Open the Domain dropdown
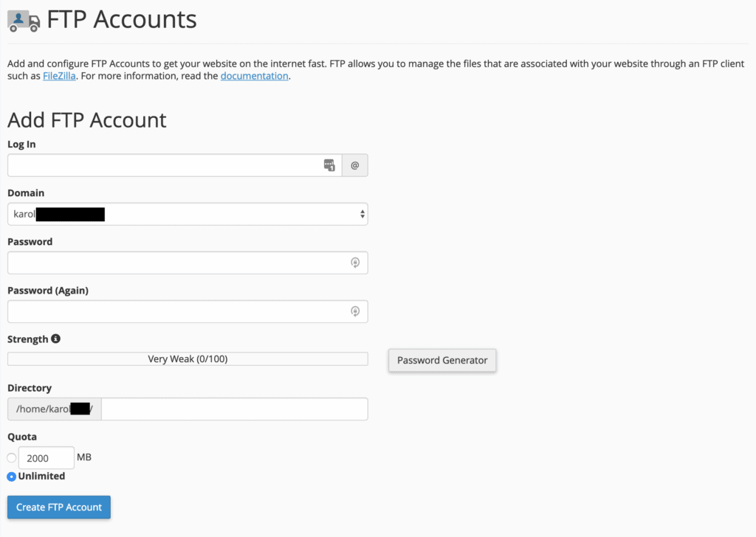756x537 pixels. click(188, 214)
